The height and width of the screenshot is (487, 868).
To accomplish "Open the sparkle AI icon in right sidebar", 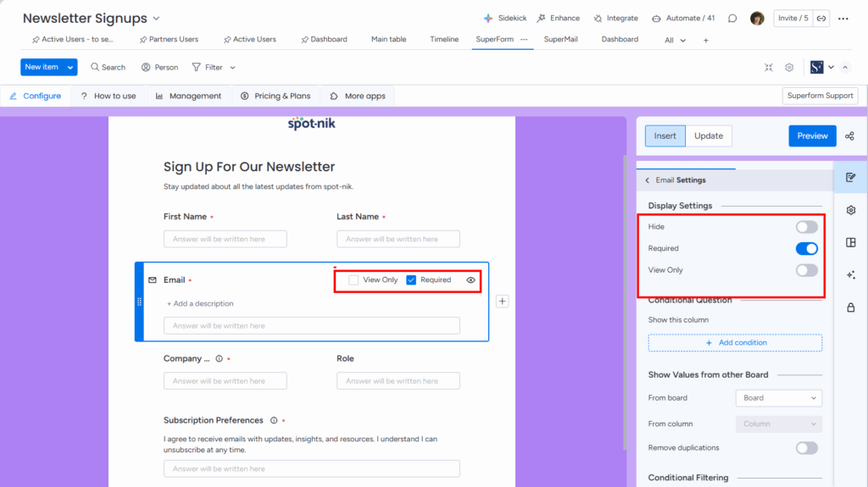I will (850, 275).
